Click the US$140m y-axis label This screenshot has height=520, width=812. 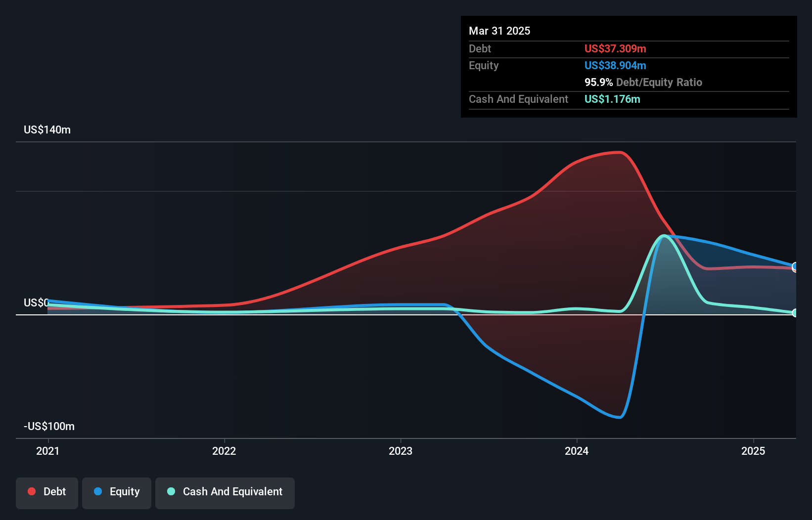pos(47,130)
